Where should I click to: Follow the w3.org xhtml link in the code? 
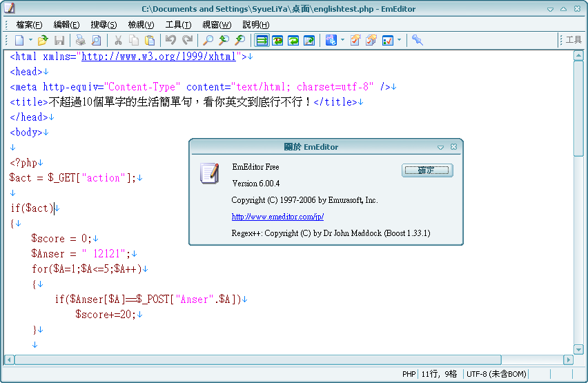[159, 57]
